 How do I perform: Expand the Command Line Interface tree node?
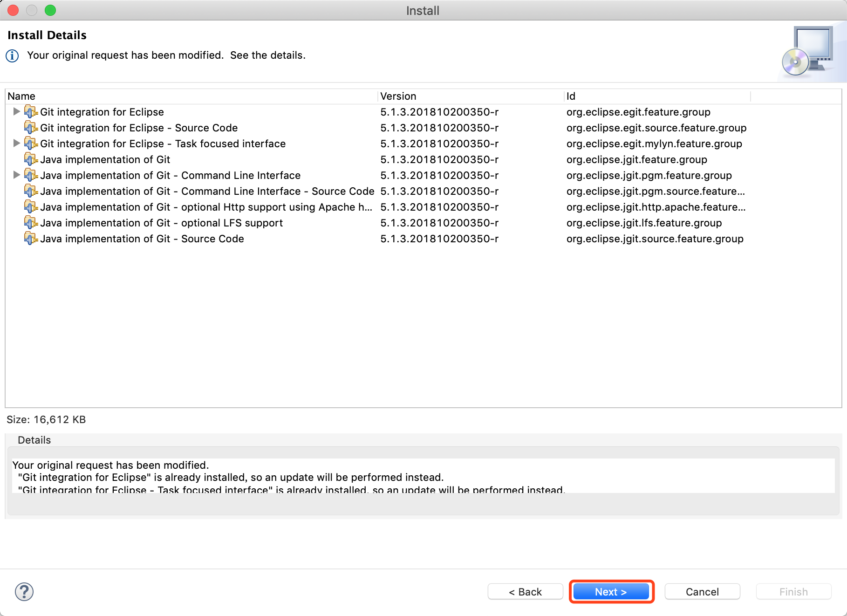pos(16,175)
